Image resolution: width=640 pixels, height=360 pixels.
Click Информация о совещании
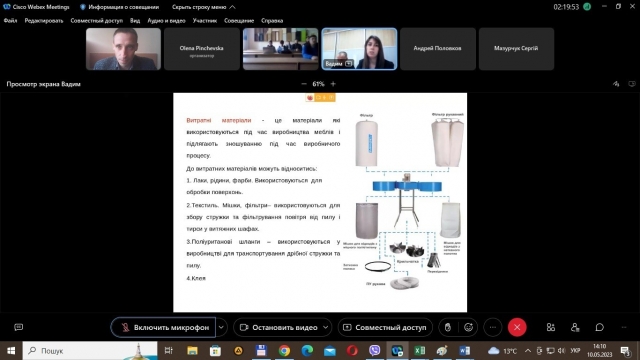119,7
